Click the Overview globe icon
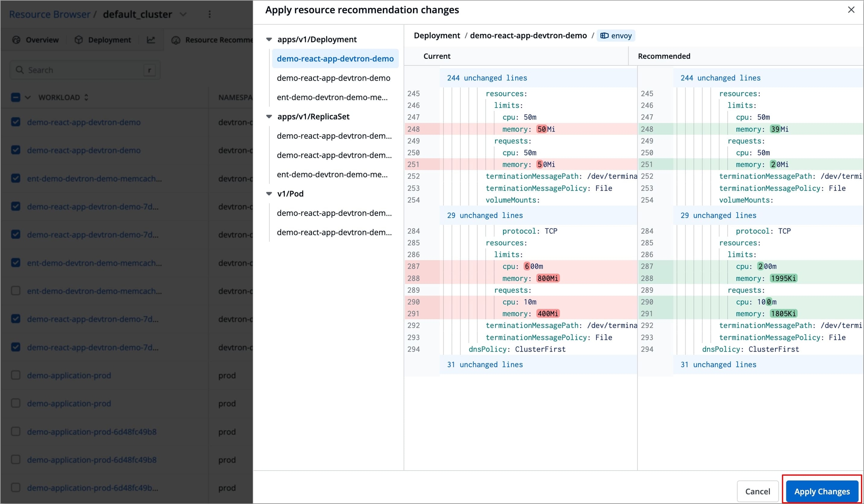Image resolution: width=864 pixels, height=504 pixels. point(16,40)
